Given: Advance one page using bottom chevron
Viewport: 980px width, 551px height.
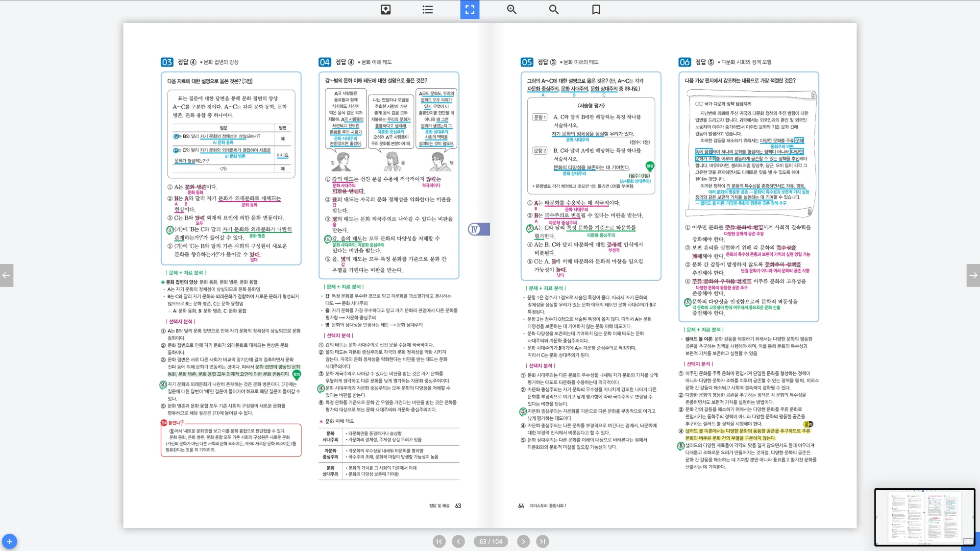Looking at the screenshot, I should [523, 541].
